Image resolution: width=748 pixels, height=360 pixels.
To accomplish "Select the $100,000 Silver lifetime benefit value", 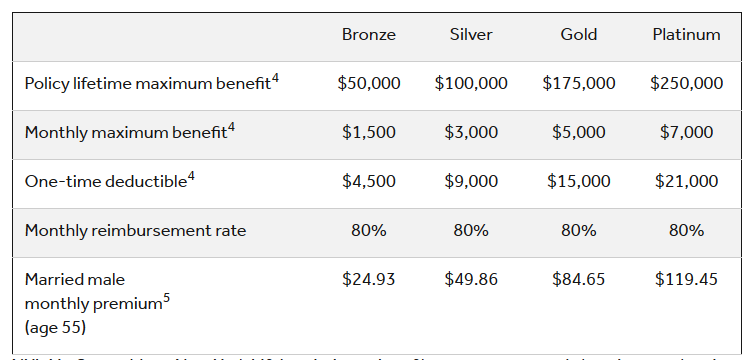I will 471,83.
